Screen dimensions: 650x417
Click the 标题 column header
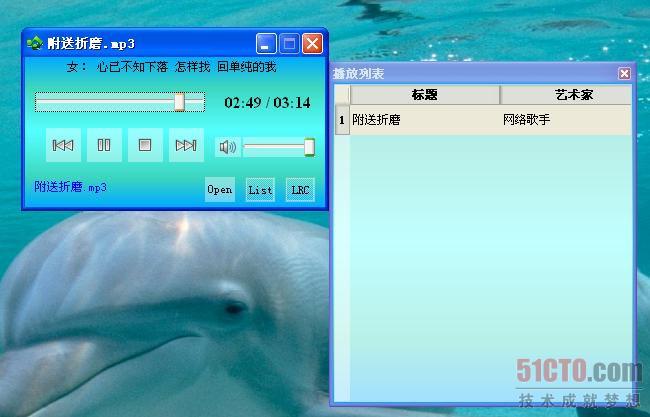click(424, 95)
